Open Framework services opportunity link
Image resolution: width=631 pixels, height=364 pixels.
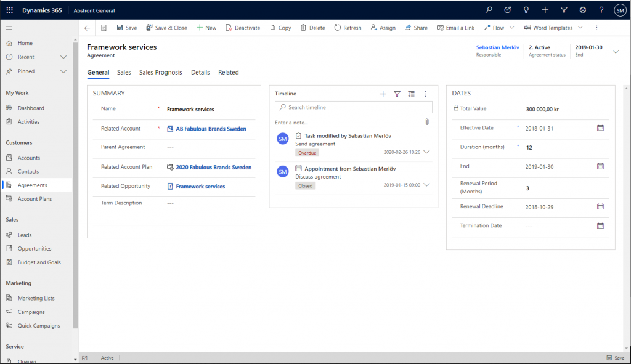pyautogui.click(x=200, y=186)
